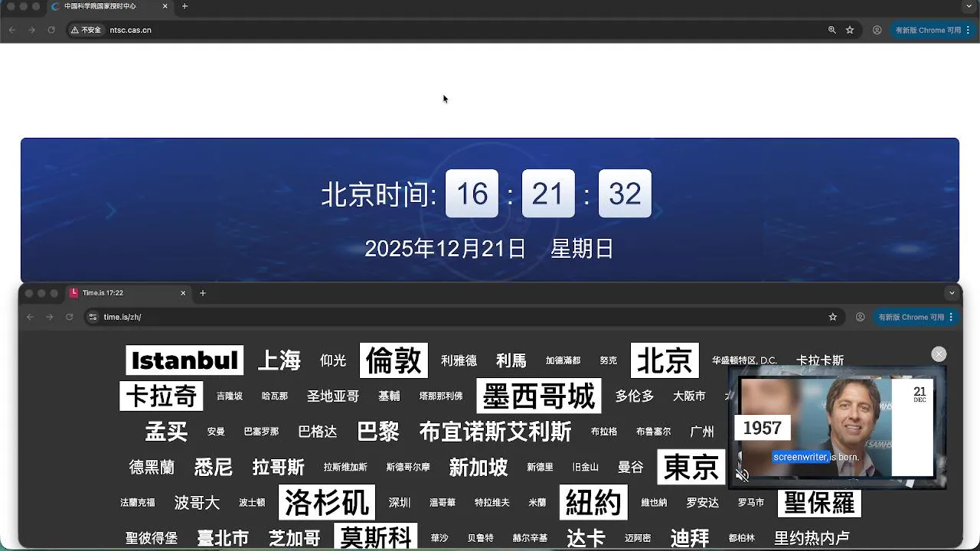Bookmark the ntsc.cas.cn page with the star

coord(850,30)
